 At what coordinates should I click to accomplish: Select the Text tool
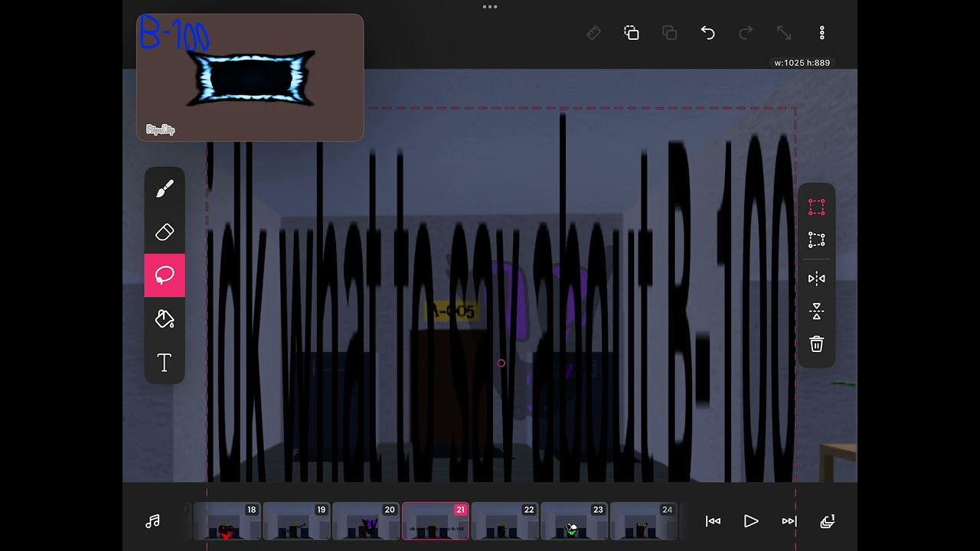pos(165,363)
